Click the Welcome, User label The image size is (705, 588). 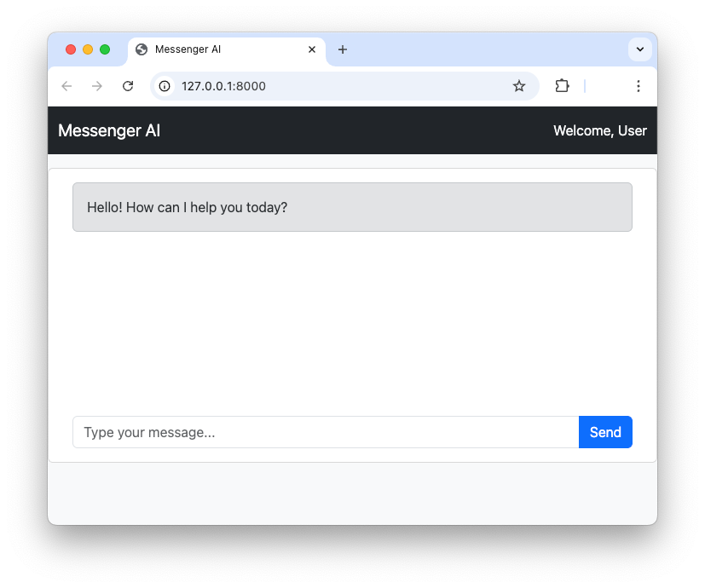coord(600,130)
